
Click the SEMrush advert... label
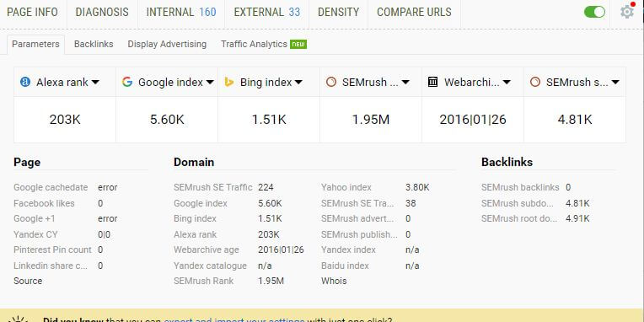(x=357, y=218)
